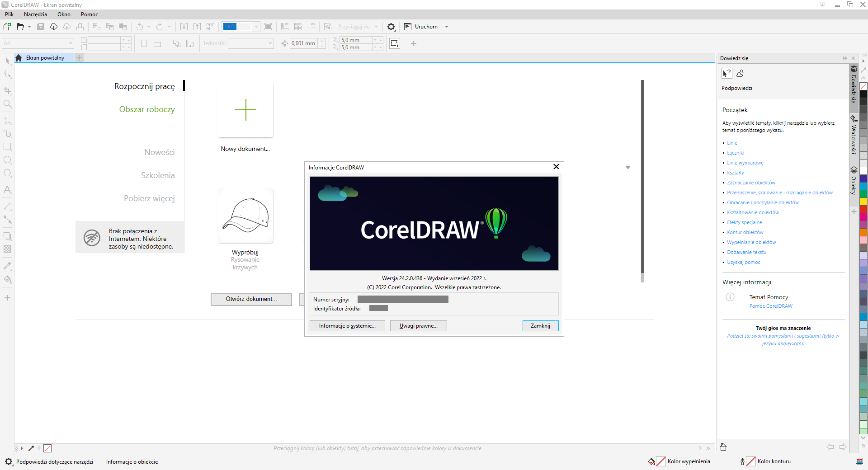Open the Plik menu
The height and width of the screenshot is (470, 868).
pos(9,14)
